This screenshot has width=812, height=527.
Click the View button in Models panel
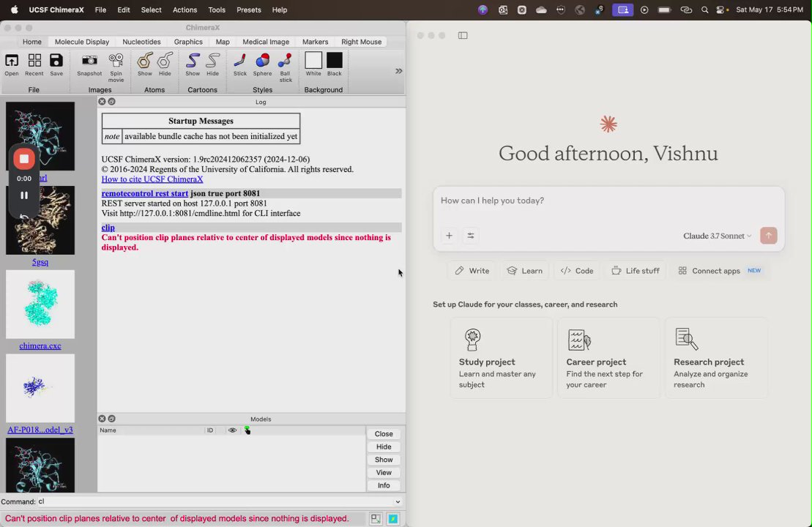[x=384, y=473]
